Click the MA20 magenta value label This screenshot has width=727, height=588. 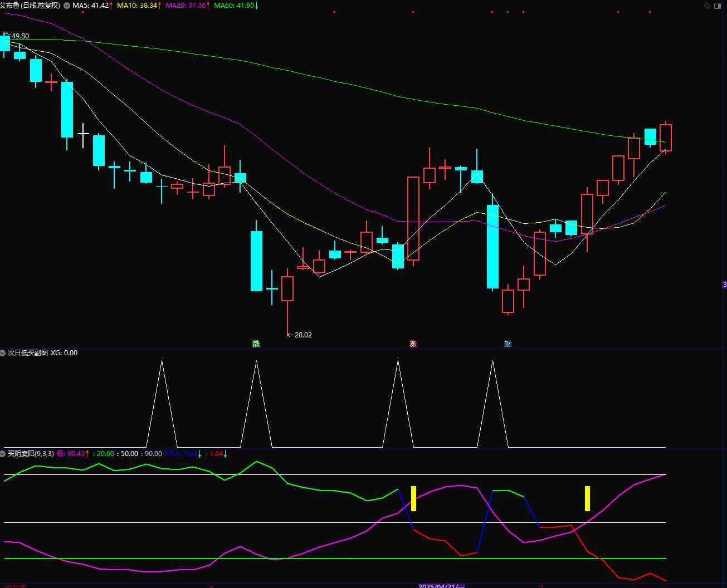coord(187,6)
